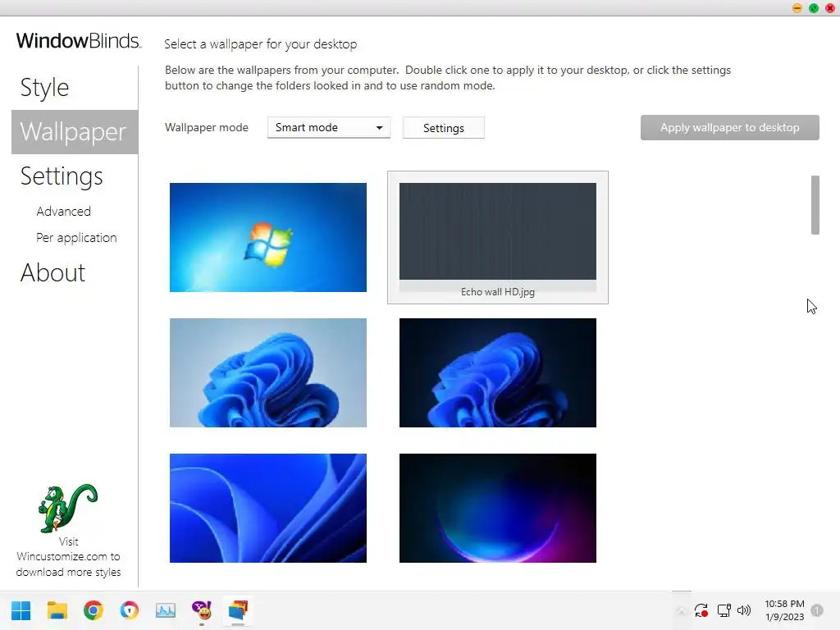Click the WindowBlinds logo
This screenshot has width=840, height=630.
78,41
